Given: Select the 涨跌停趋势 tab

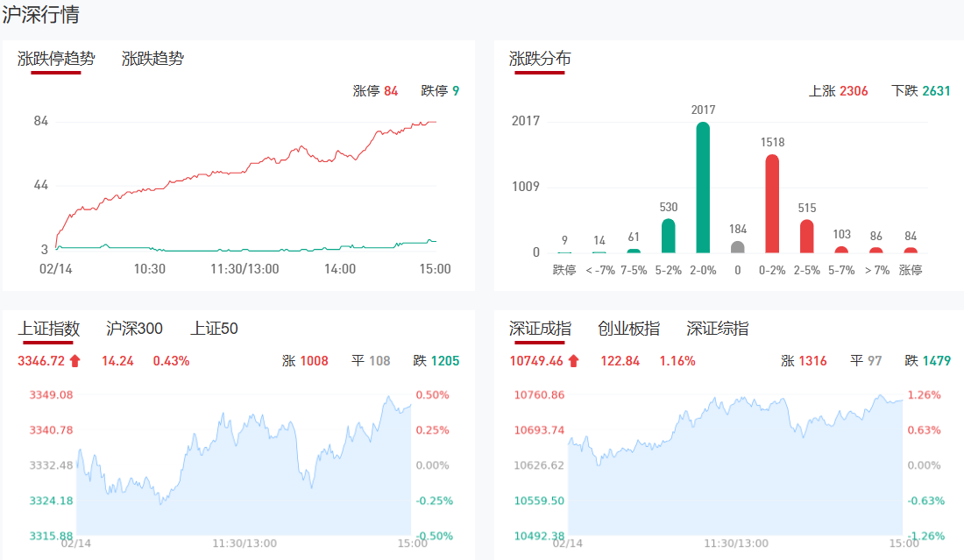Looking at the screenshot, I should click(x=56, y=59).
